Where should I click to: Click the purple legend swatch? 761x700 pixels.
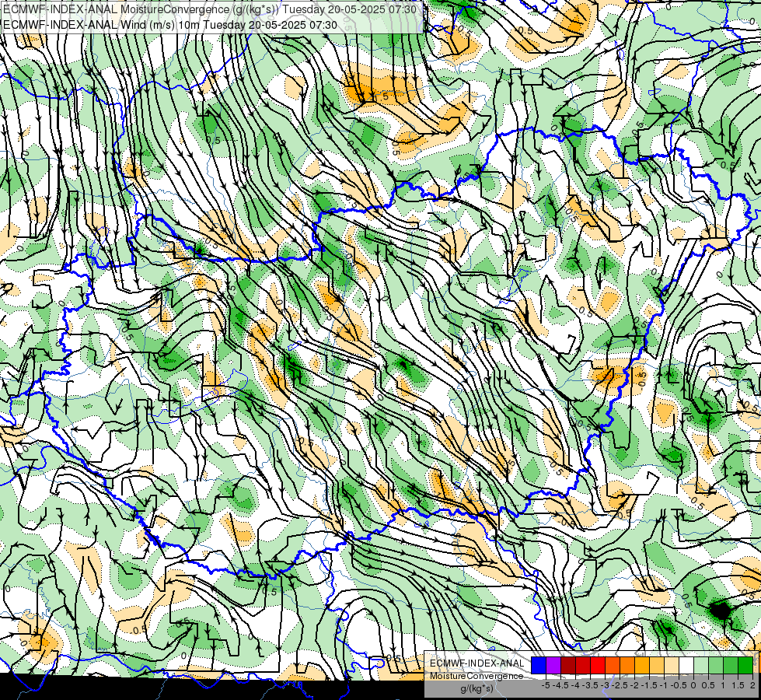pyautogui.click(x=553, y=665)
